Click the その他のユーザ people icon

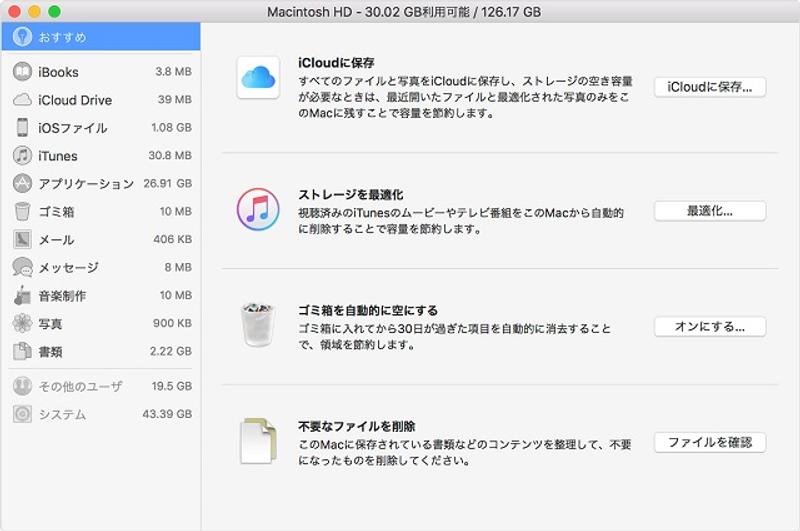click(22, 386)
